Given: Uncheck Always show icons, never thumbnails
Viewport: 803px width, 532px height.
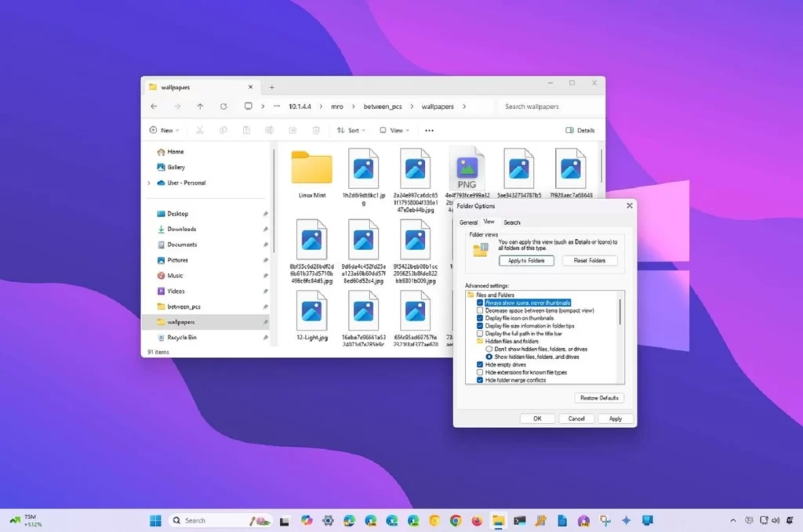Looking at the screenshot, I should click(x=480, y=302).
